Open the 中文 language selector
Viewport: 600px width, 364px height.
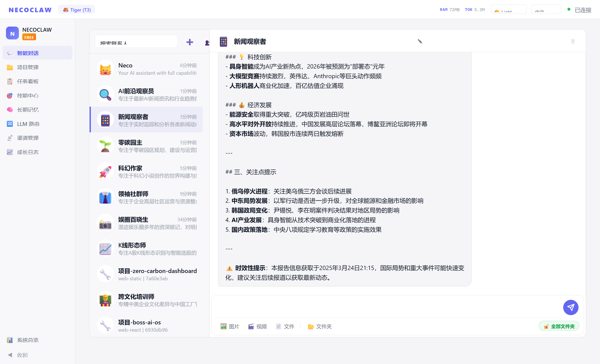(546, 10)
